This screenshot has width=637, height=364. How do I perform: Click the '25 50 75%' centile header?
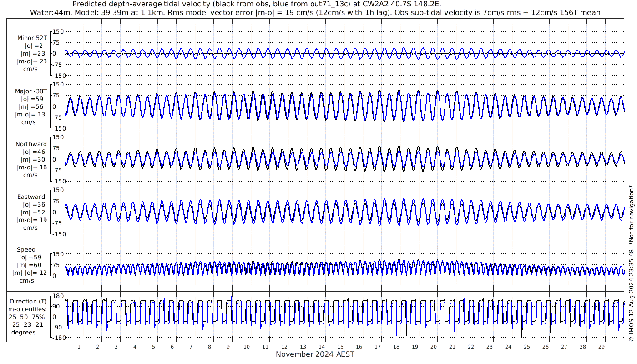click(28, 317)
